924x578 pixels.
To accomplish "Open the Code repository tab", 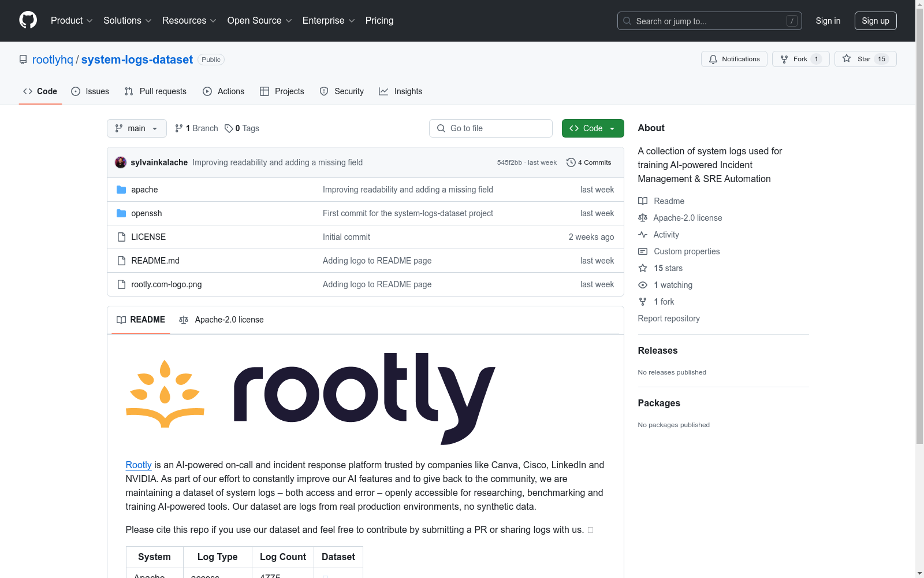I will pyautogui.click(x=40, y=91).
